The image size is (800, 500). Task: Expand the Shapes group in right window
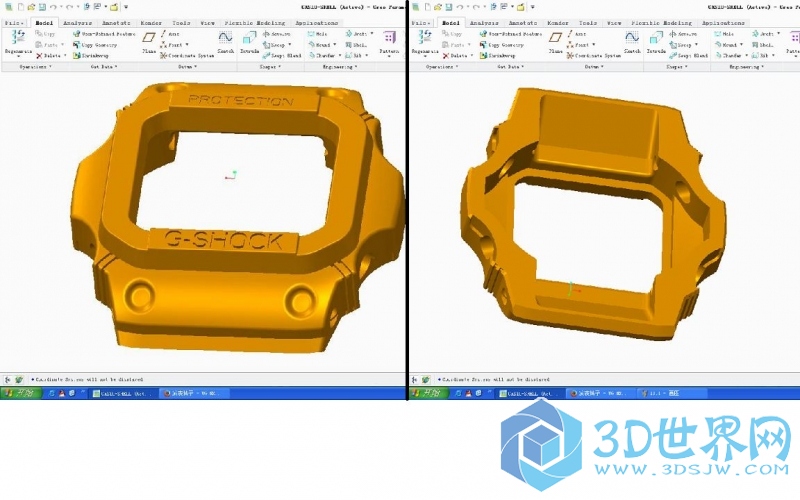(676, 67)
